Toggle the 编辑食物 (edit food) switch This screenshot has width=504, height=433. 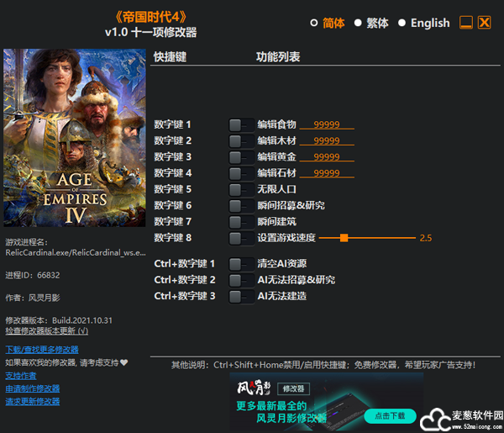pyautogui.click(x=241, y=124)
